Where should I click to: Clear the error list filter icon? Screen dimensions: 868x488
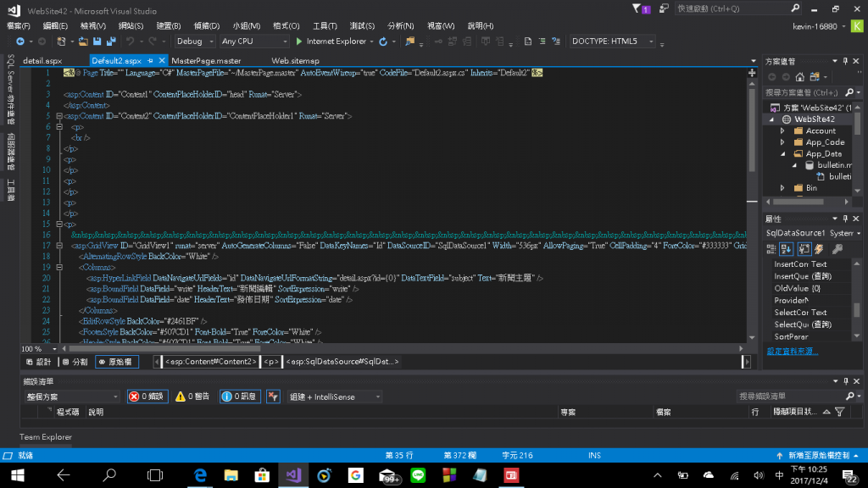tap(273, 396)
